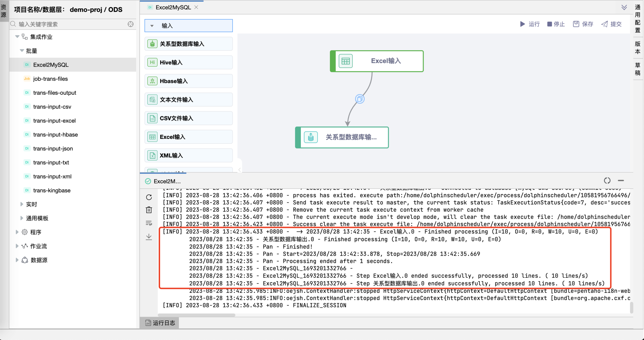Viewport: 644px width, 340px height.
Task: Select the 关系型数据库输入 component icon
Action: pos(152,43)
